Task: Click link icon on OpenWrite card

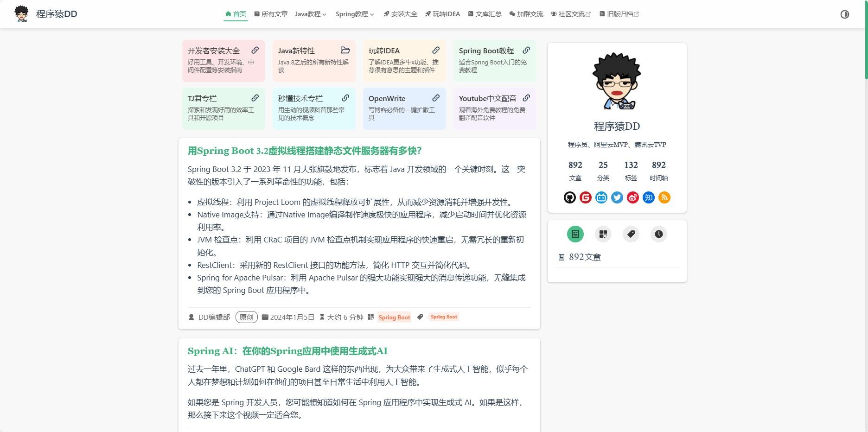Action: (x=436, y=98)
